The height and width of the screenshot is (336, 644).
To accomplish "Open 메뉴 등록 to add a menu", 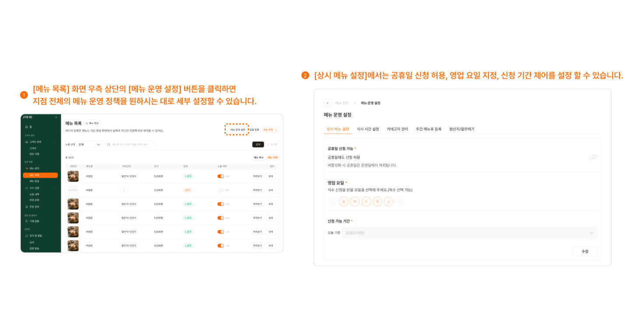I will pos(270,130).
